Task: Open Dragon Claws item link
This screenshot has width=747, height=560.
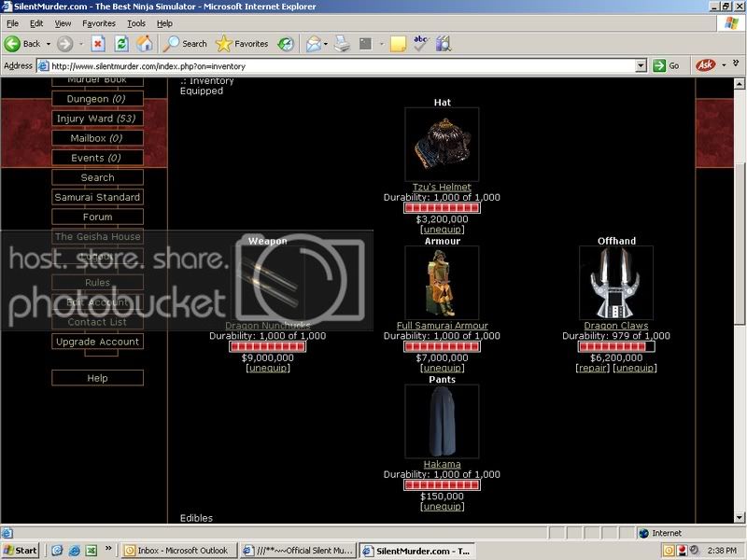Action: click(616, 326)
